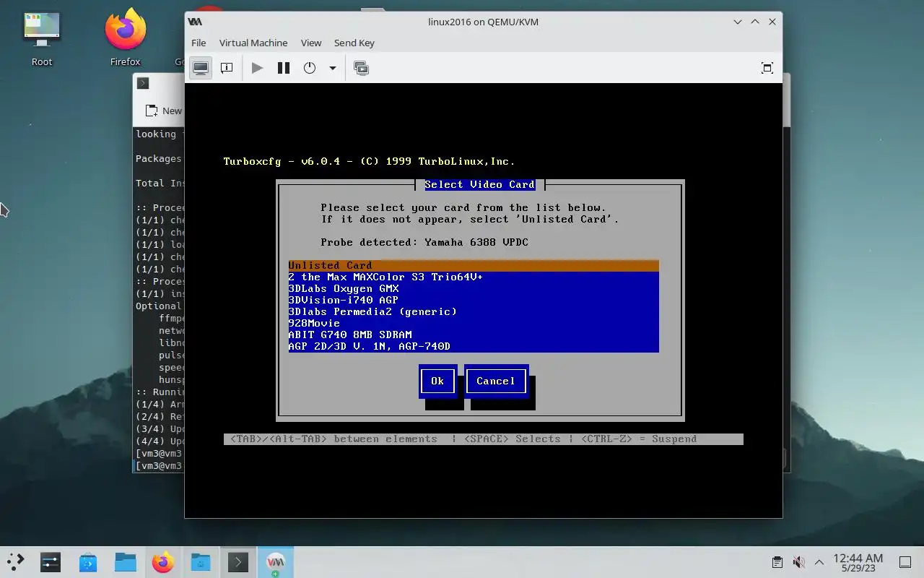Select '928Movie' entry
This screenshot has height=578, width=924.
point(474,323)
